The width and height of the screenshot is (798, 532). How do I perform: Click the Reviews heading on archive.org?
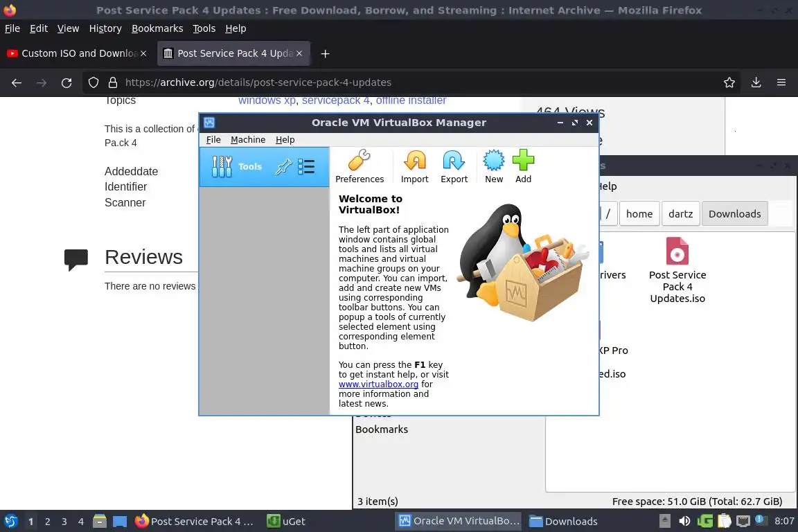[143, 257]
